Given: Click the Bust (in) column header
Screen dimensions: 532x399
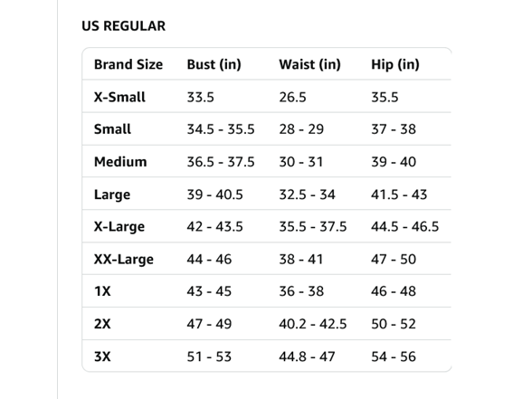Looking at the screenshot, I should 214,64.
